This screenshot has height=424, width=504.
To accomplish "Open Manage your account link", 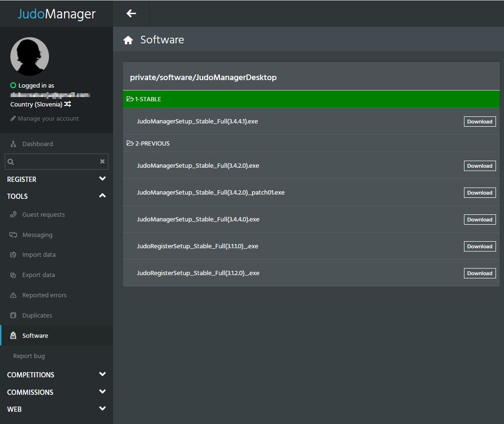I will [48, 119].
